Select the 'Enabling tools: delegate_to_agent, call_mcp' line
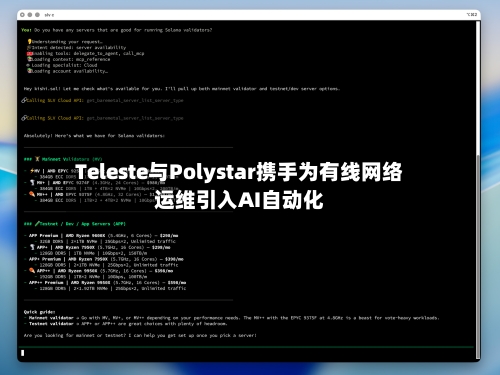The height and width of the screenshot is (375, 500). 86,53
